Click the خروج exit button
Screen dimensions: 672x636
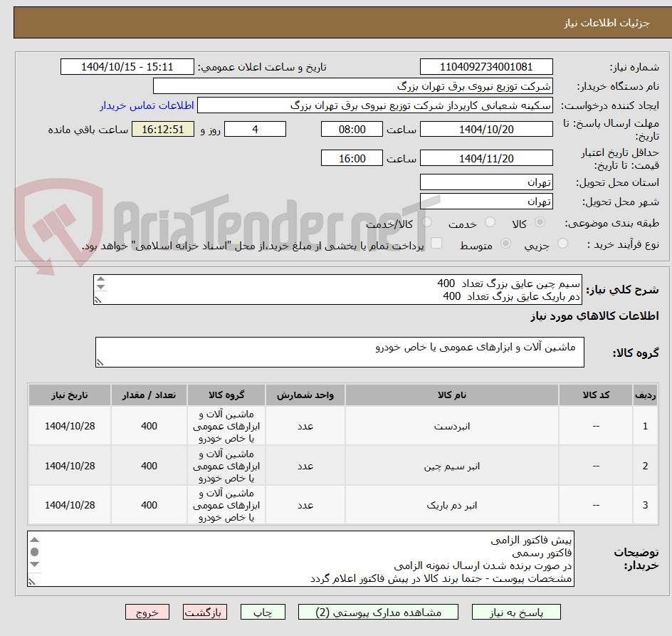(x=147, y=612)
